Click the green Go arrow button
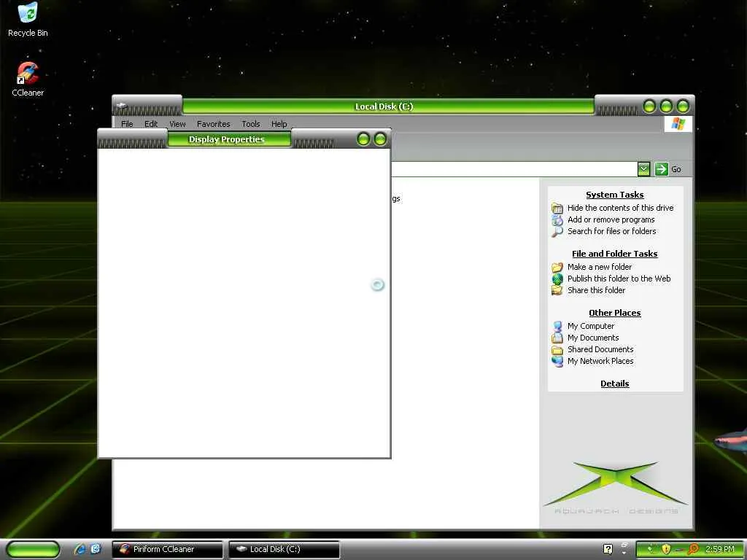The width and height of the screenshot is (747, 560). tap(661, 169)
